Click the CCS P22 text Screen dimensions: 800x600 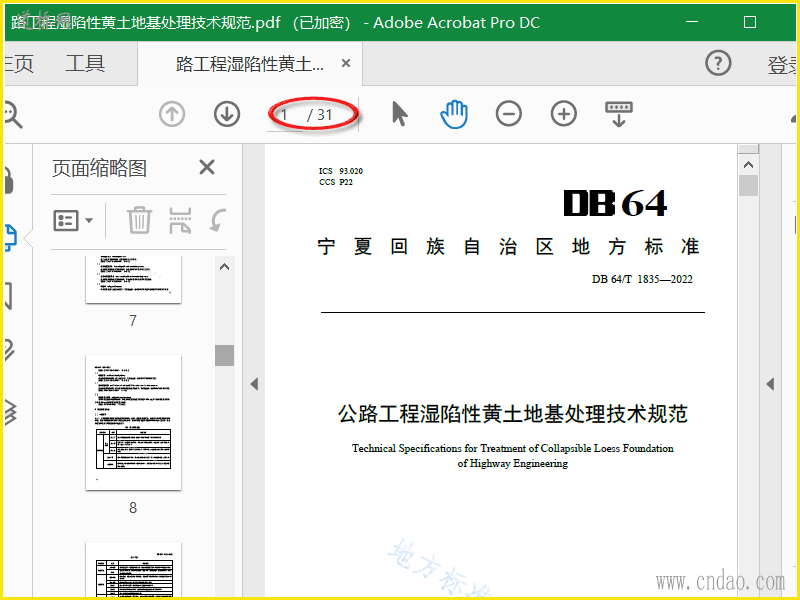[x=336, y=182]
